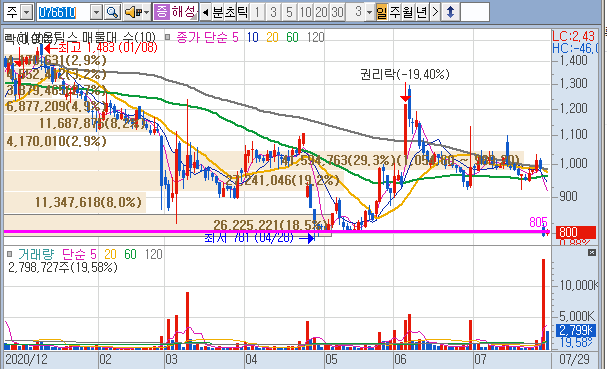Toggle the 거래량 volume legend square
This screenshot has width=607, height=369.
10,254
